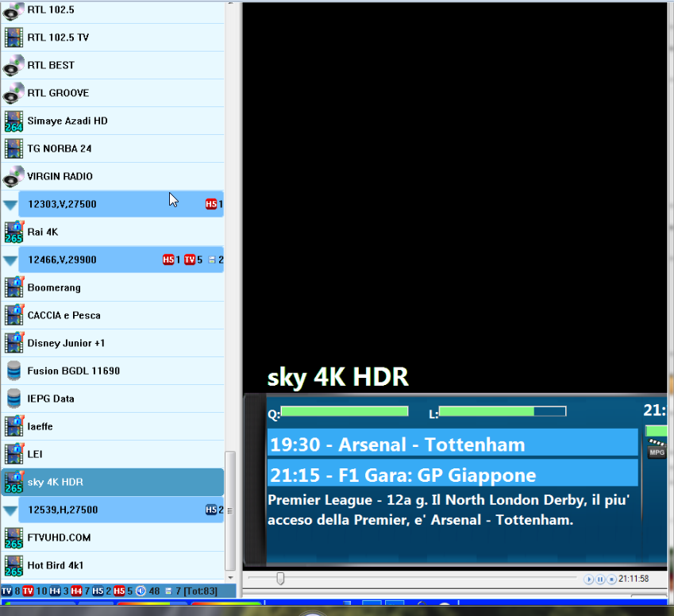Click the L signal level bar
The image size is (674, 616).
coord(502,411)
